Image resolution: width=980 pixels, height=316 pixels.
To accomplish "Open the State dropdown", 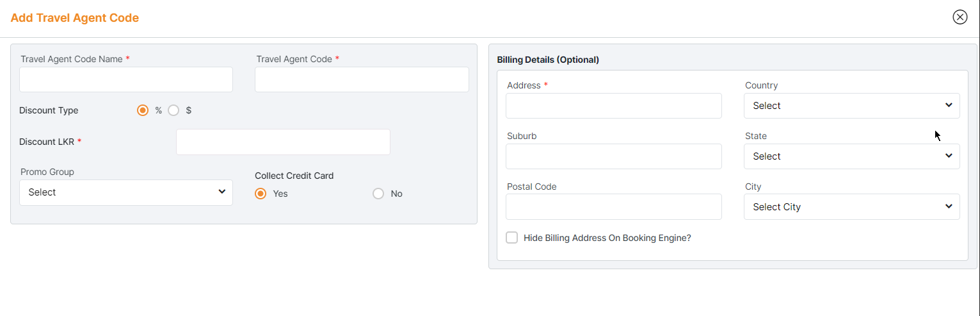I will (851, 156).
